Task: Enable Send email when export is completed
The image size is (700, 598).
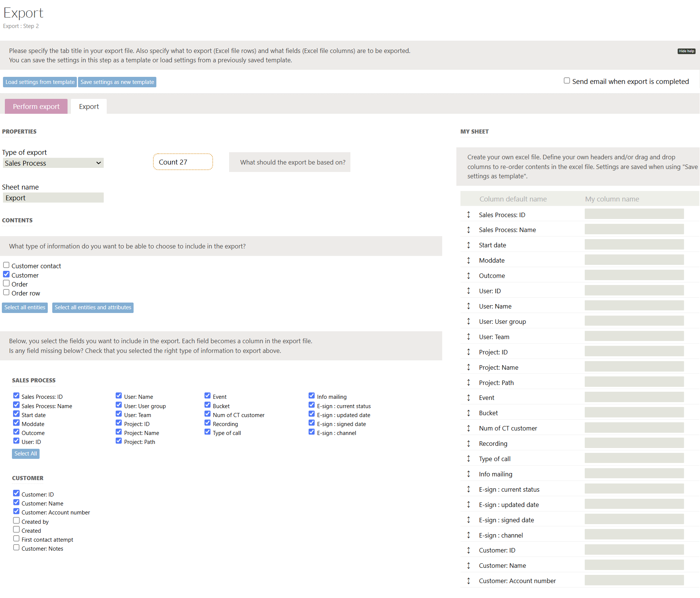Action: (x=567, y=81)
